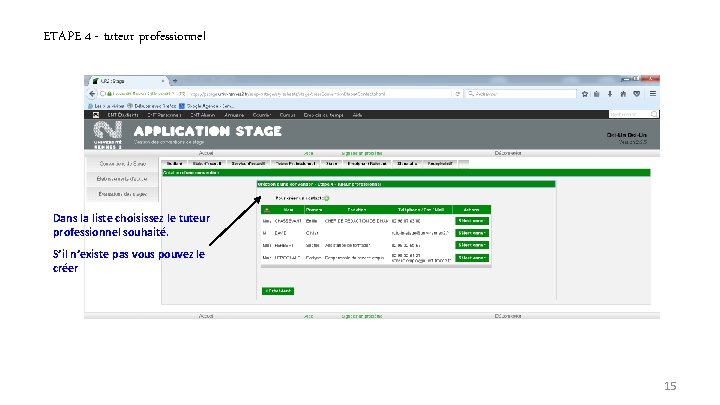The width and height of the screenshot is (720, 405).
Task: Click the green add-contact icon after 'Pour créer un contact'
Action: pyautogui.click(x=327, y=198)
